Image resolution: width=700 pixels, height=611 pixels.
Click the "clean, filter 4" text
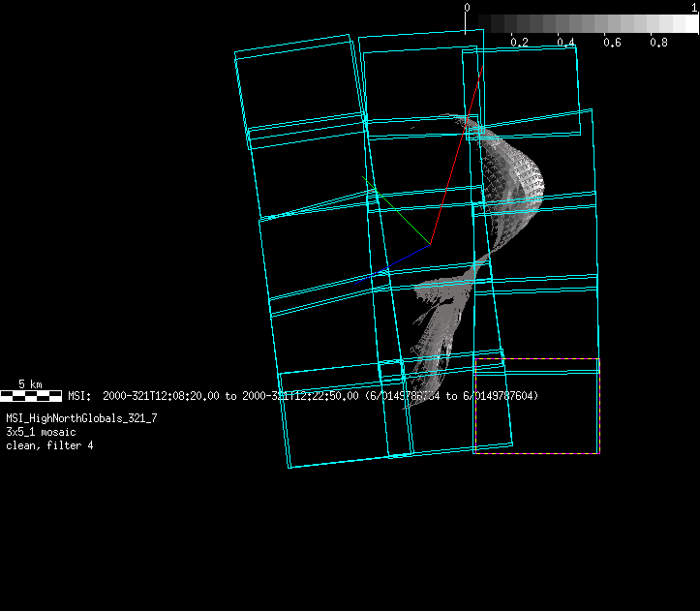pos(49,445)
